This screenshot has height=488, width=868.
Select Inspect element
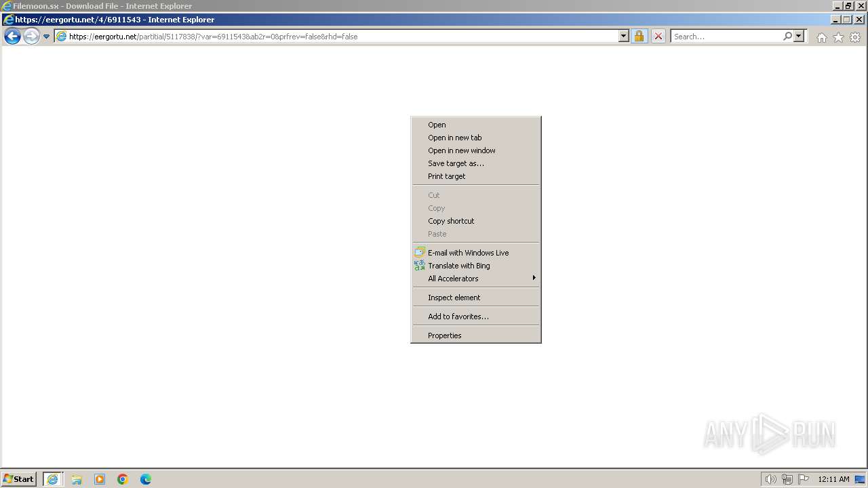pyautogui.click(x=475, y=298)
